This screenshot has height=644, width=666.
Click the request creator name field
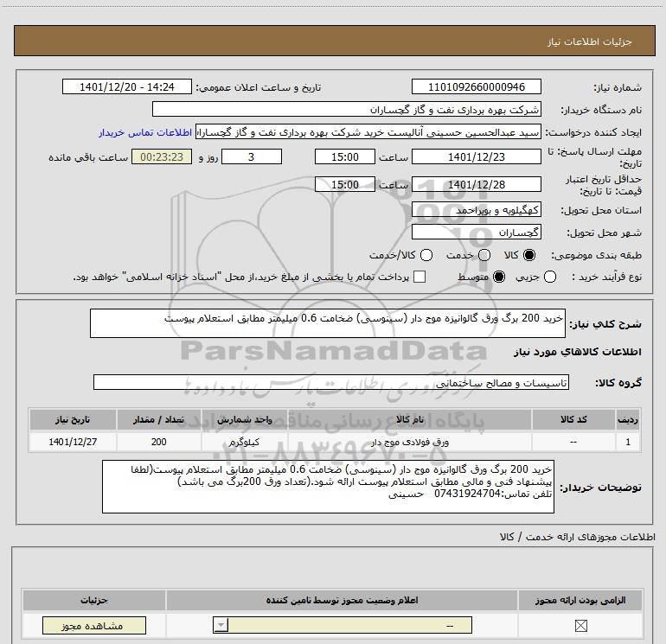368,132
